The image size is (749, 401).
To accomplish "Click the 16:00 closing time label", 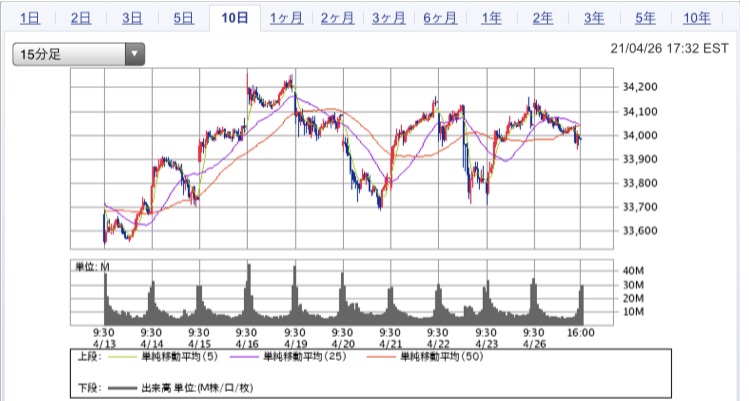I will tap(580, 333).
